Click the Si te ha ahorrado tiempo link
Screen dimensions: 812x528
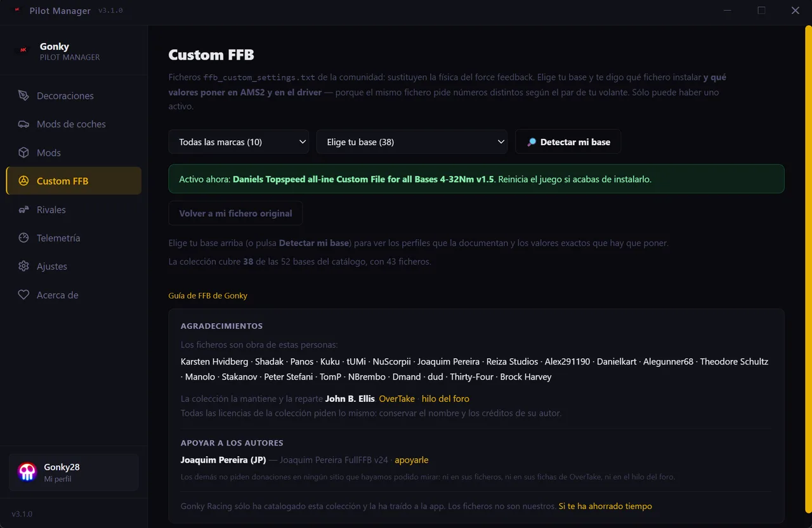click(605, 506)
